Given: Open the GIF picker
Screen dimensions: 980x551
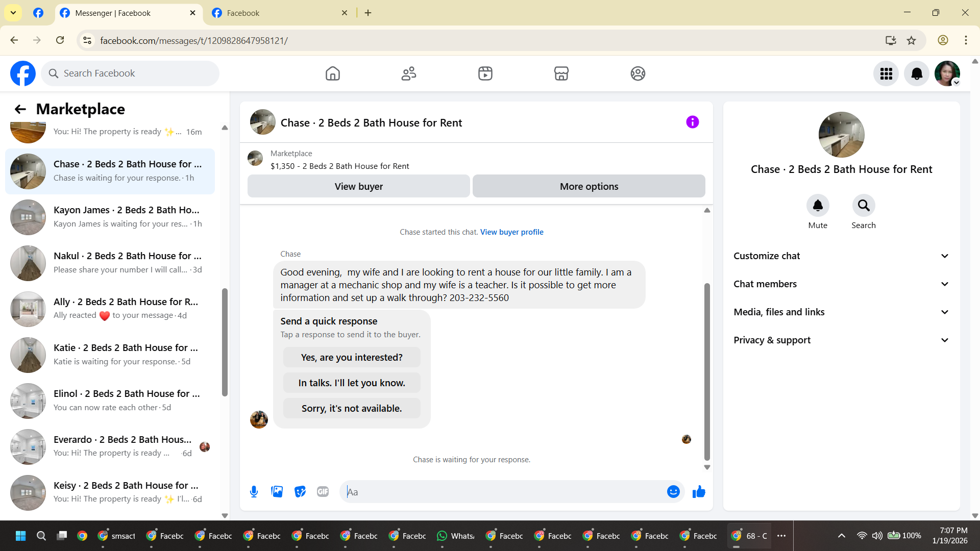Looking at the screenshot, I should [323, 492].
